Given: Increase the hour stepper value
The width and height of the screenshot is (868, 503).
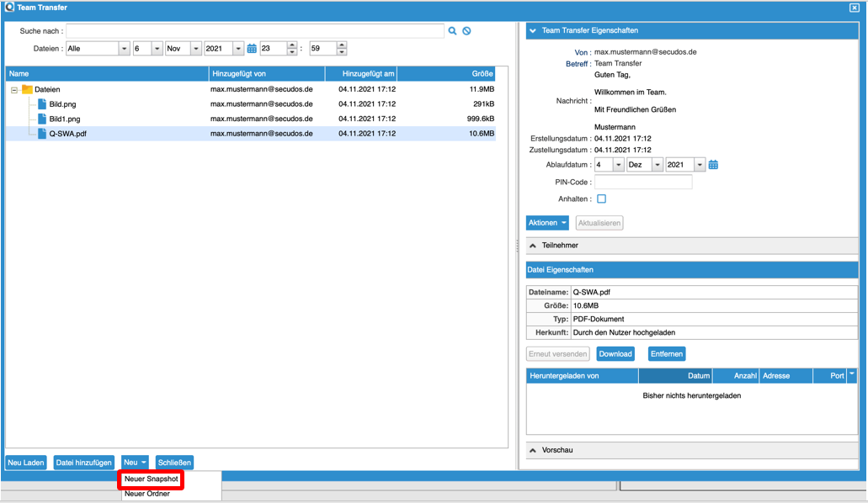Looking at the screenshot, I should click(x=291, y=45).
